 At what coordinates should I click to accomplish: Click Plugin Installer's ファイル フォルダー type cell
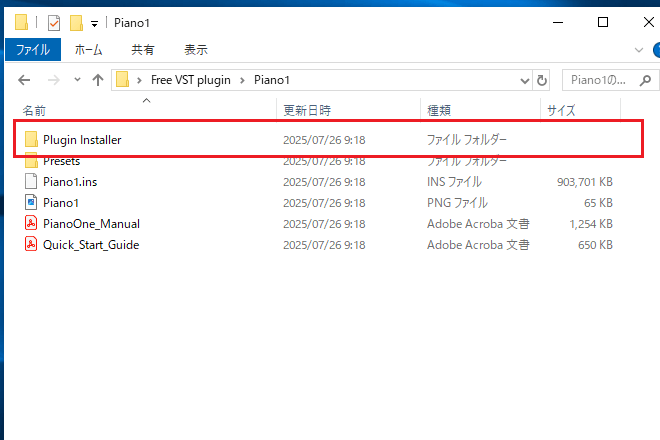(467, 140)
